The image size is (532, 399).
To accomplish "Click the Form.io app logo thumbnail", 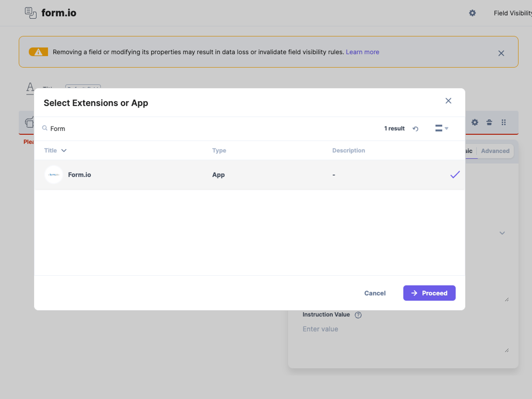I will pyautogui.click(x=54, y=175).
